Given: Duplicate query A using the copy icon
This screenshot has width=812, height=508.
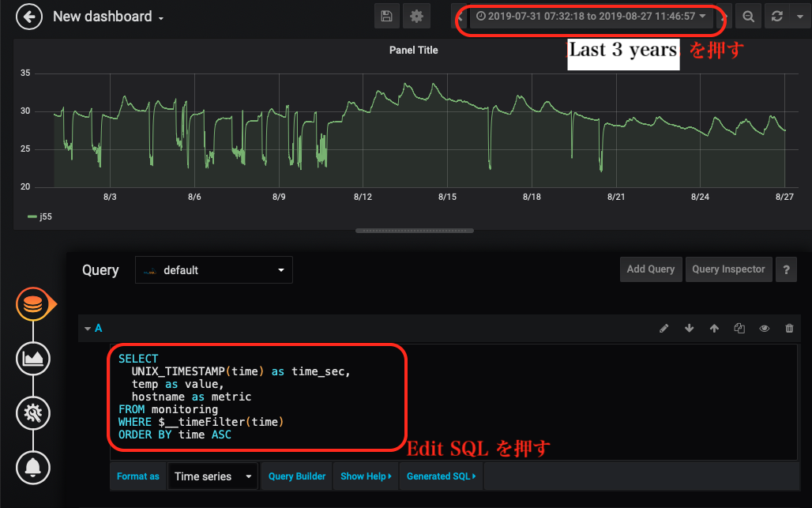Looking at the screenshot, I should pos(739,329).
